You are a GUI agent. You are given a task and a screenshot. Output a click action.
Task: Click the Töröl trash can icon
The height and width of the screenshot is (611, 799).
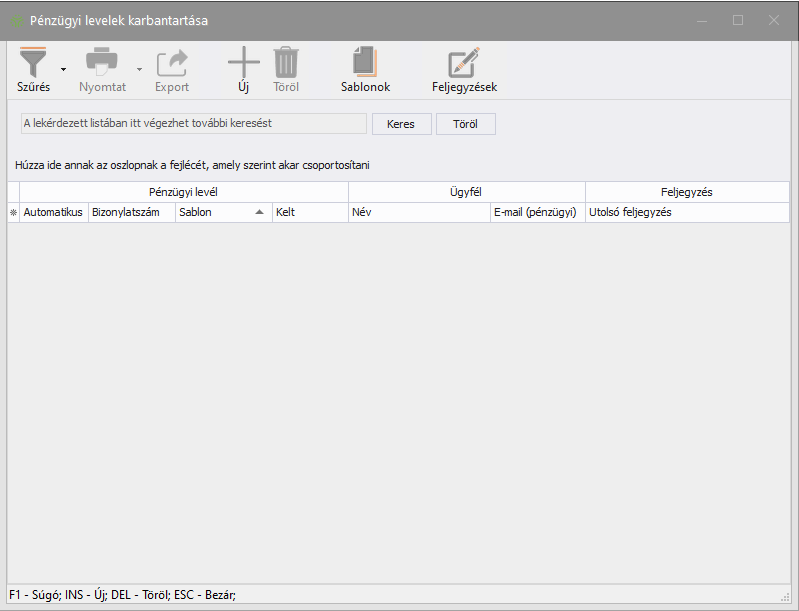[x=286, y=64]
